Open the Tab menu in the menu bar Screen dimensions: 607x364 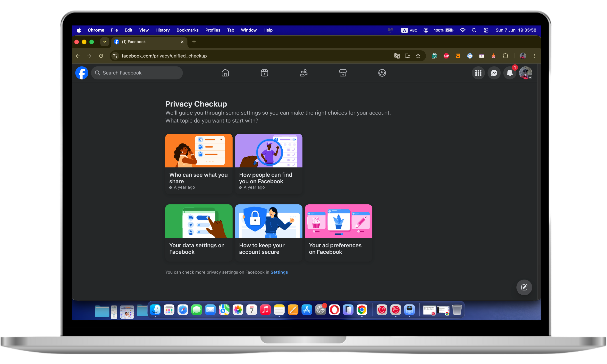(x=230, y=30)
